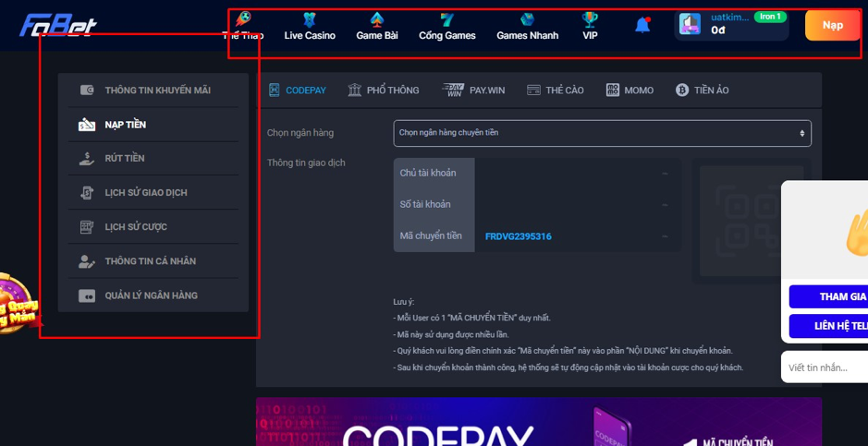868x446 pixels.
Task: Switch to PAY.WIN payment tab
Action: pos(473,90)
